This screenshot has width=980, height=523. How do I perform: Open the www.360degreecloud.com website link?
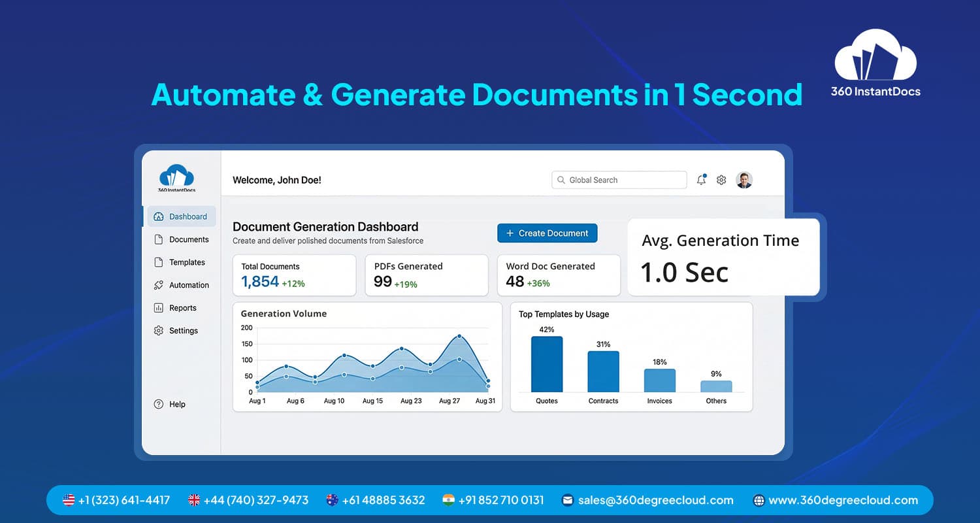pyautogui.click(x=843, y=500)
